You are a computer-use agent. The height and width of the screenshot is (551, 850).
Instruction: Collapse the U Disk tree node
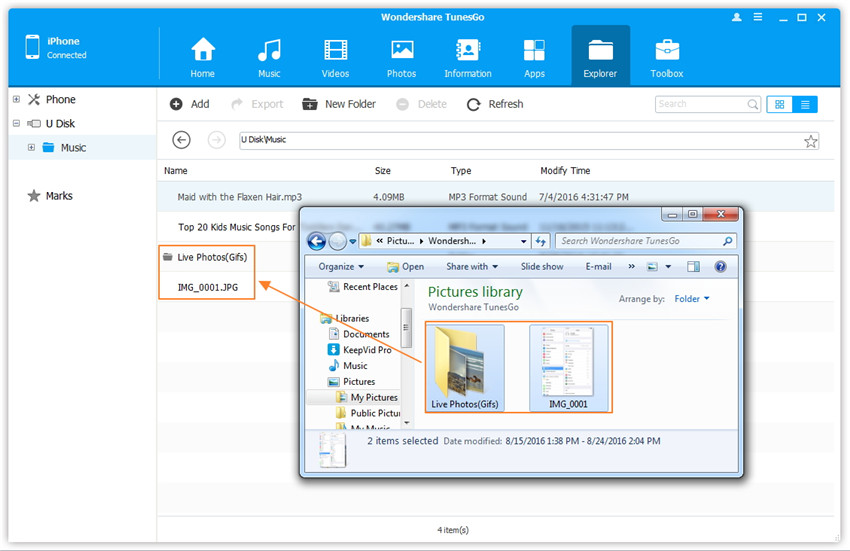(16, 123)
